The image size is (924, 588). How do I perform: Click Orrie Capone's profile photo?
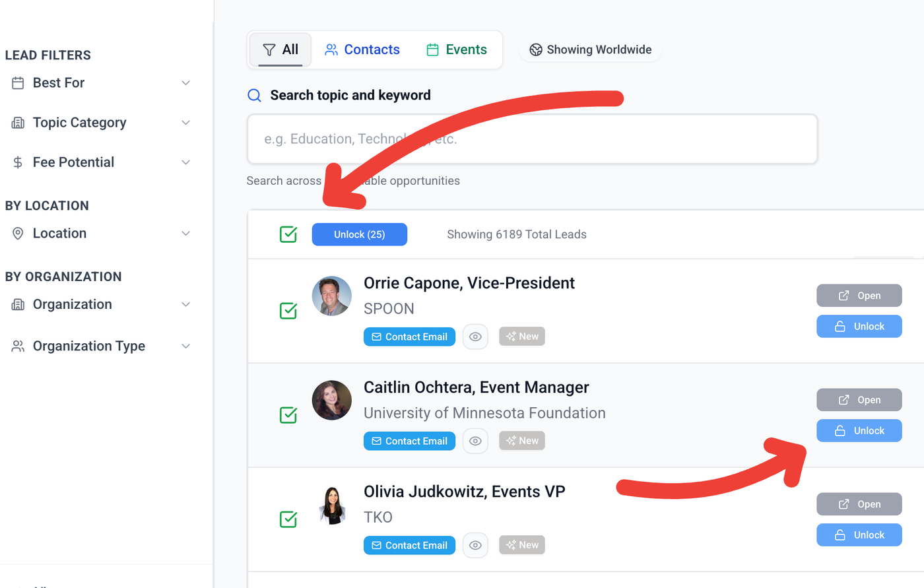331,296
